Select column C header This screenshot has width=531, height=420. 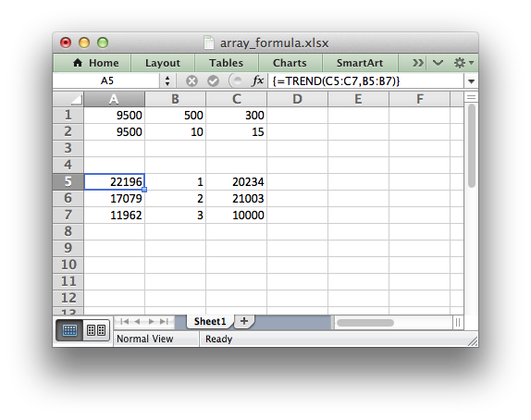[x=237, y=99]
